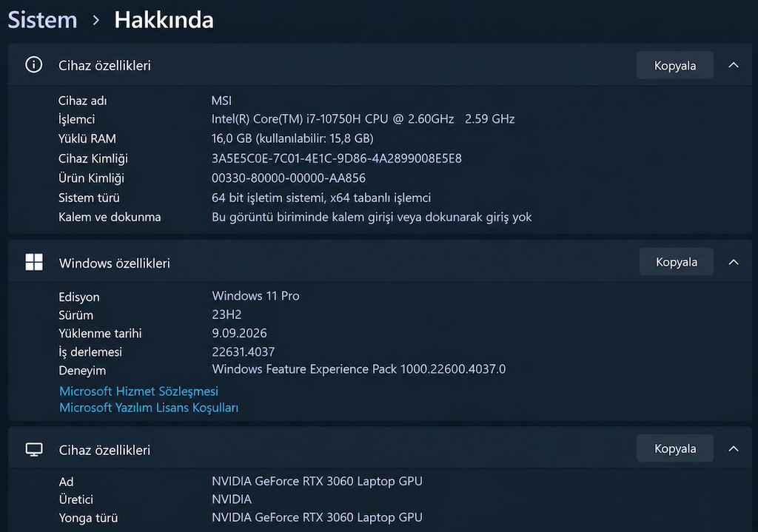Image resolution: width=758 pixels, height=532 pixels.
Task: Select the processor value Intel(R) Core(TM) i7-10750H
Action: click(363, 119)
